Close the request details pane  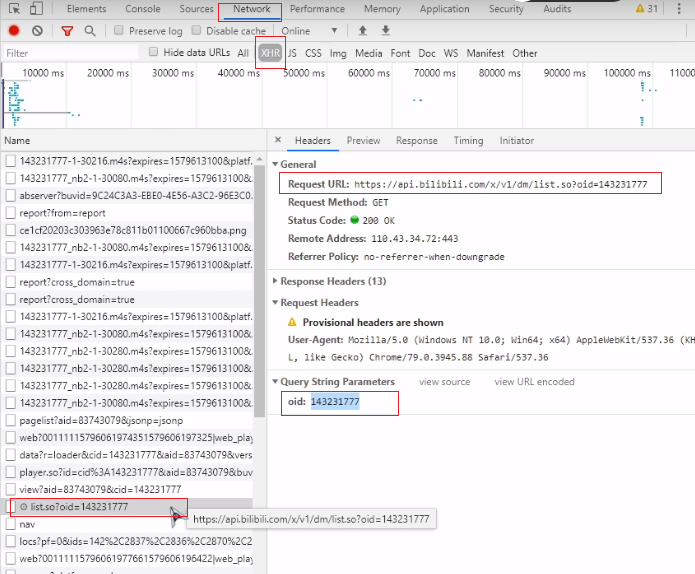pyautogui.click(x=277, y=141)
